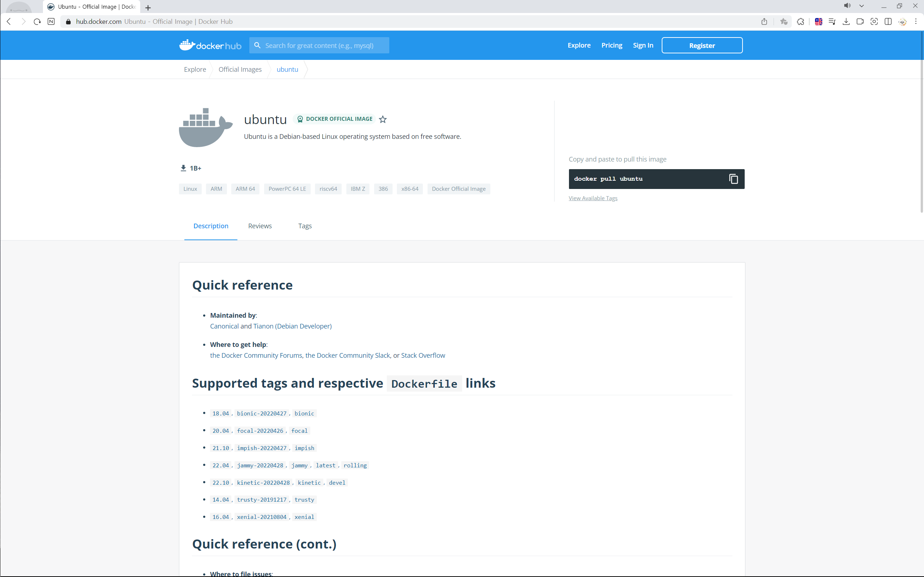Expand the tab search chevron

861,6
